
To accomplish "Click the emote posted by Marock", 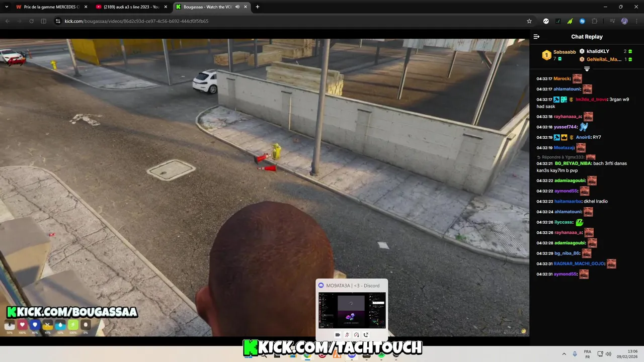I will (x=577, y=79).
